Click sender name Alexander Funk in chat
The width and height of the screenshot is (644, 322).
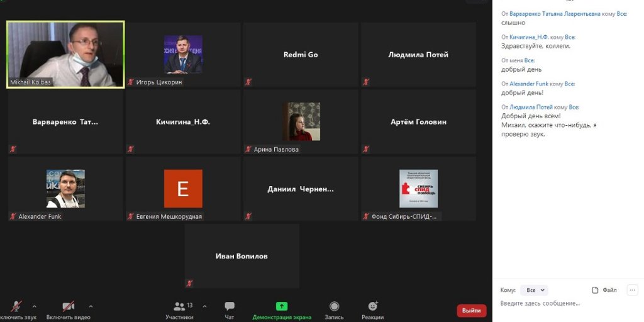(x=529, y=84)
